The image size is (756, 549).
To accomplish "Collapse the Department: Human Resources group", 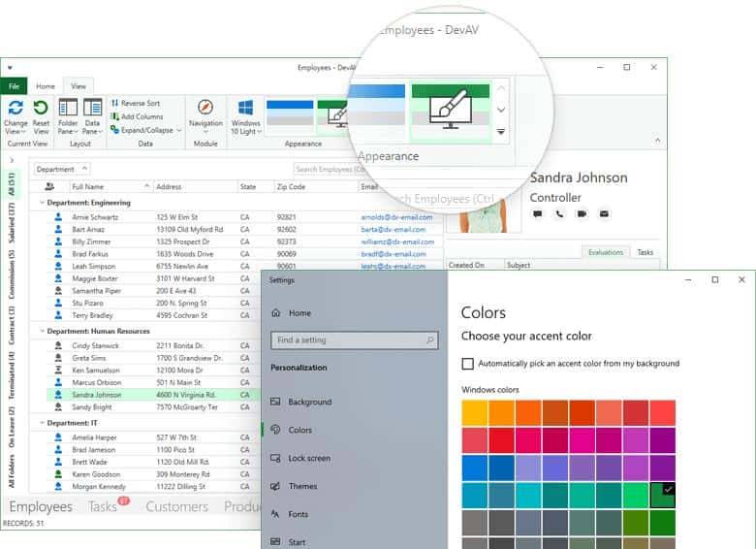I will [x=42, y=331].
